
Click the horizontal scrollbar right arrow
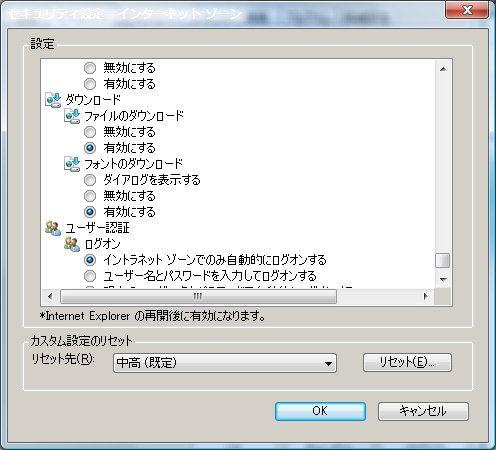(x=425, y=296)
